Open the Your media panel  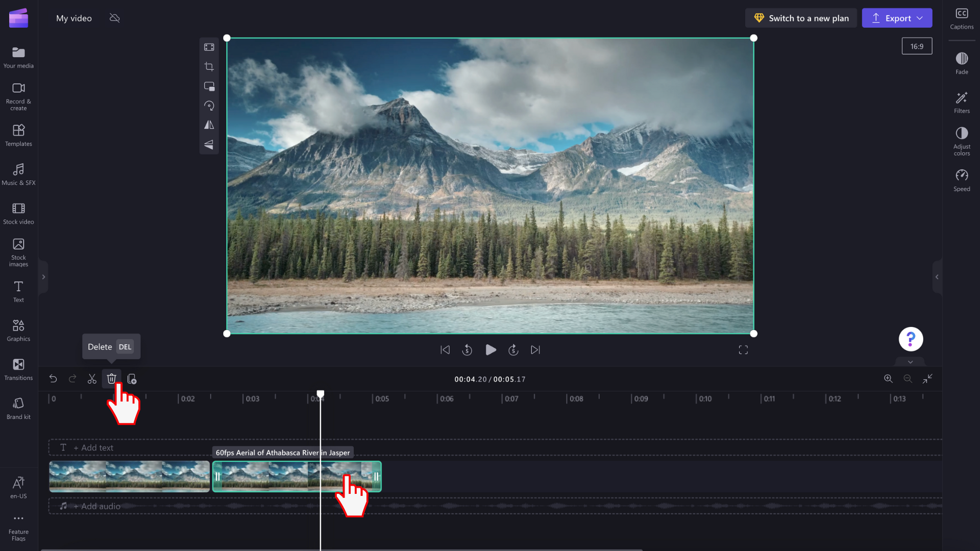tap(18, 58)
